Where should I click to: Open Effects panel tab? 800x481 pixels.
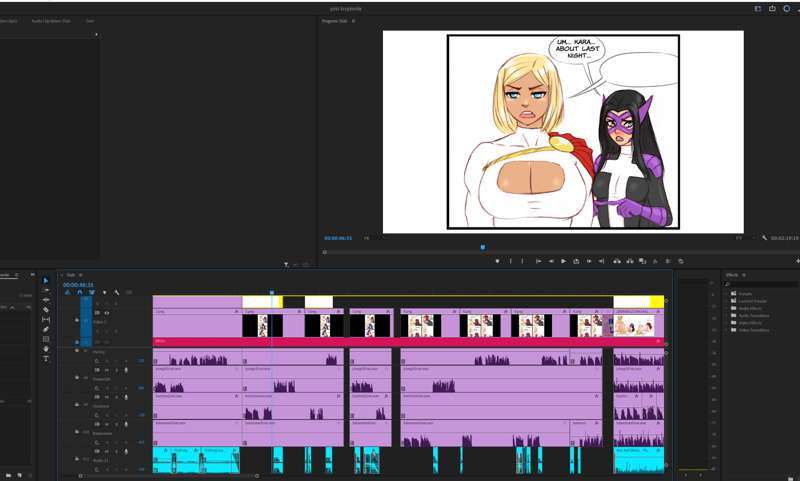pyautogui.click(x=732, y=275)
